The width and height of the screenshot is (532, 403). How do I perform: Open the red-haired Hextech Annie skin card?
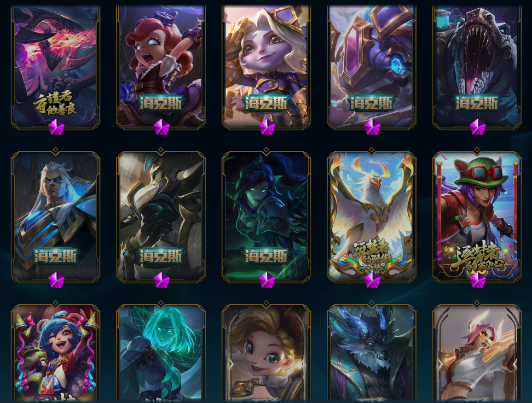point(161,66)
